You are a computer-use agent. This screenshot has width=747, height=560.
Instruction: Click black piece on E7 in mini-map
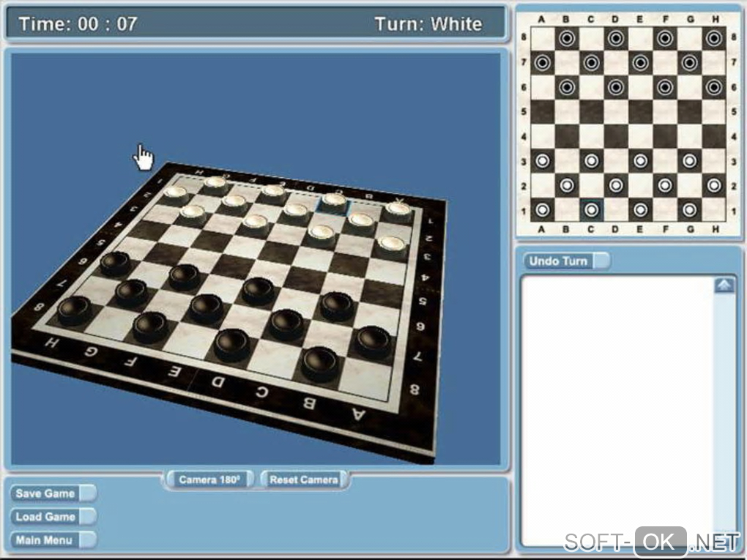coord(640,62)
